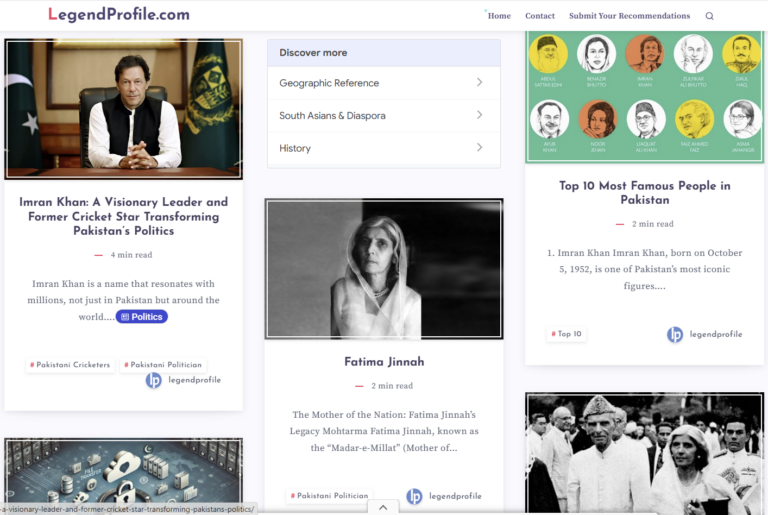Open Top 10 Most Famous People title

645,193
